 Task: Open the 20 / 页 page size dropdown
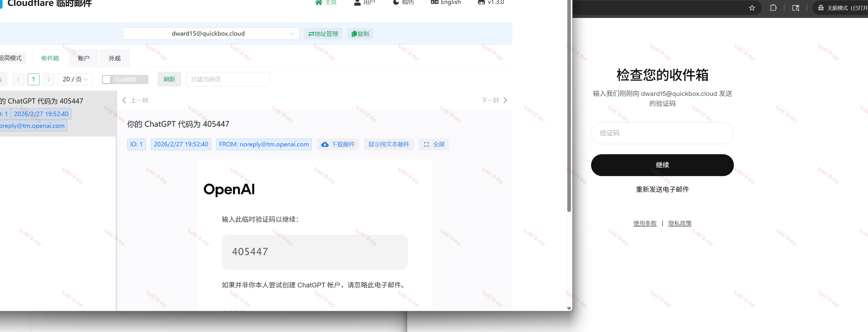pyautogui.click(x=75, y=79)
